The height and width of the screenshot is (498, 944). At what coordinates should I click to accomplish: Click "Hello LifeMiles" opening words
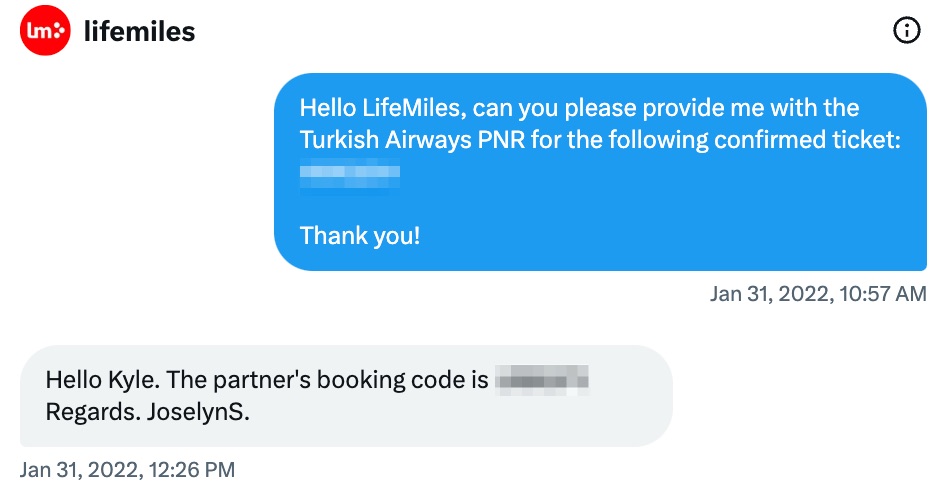(x=382, y=108)
